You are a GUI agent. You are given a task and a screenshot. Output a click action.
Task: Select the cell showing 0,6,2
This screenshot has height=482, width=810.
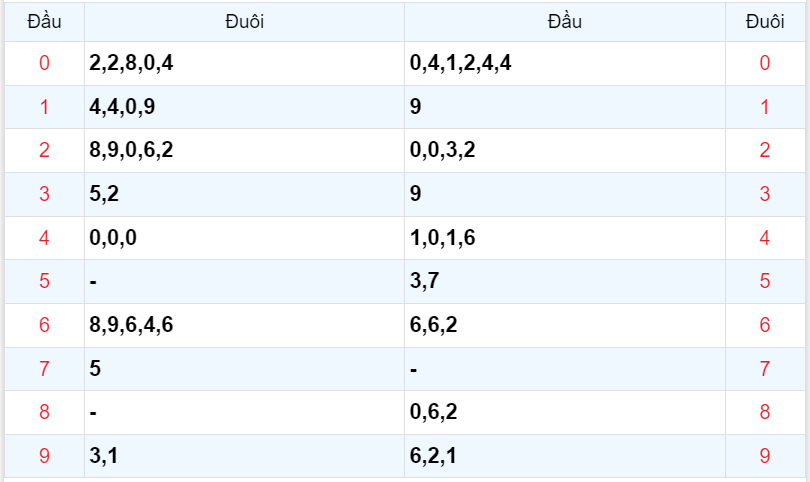[434, 412]
